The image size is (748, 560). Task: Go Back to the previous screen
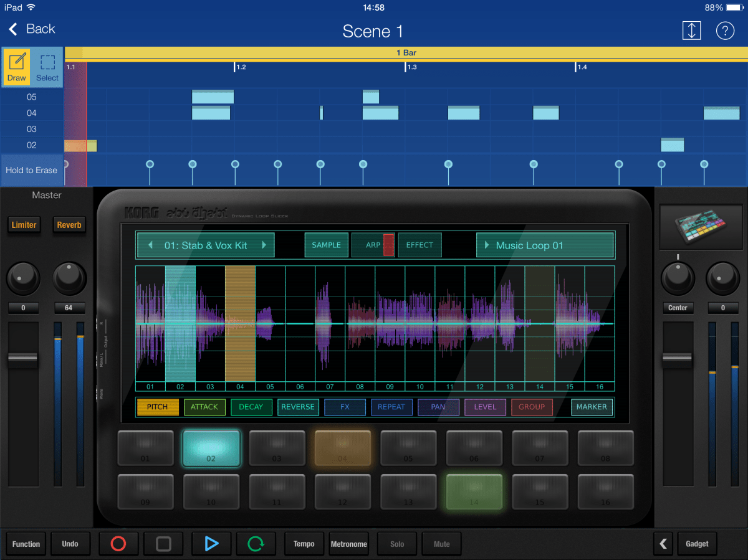point(32,29)
